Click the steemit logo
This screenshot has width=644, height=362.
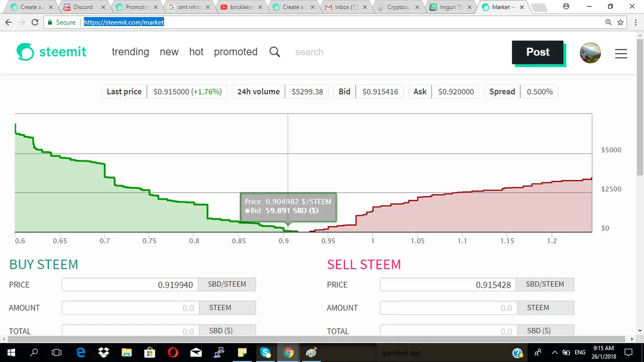(51, 52)
